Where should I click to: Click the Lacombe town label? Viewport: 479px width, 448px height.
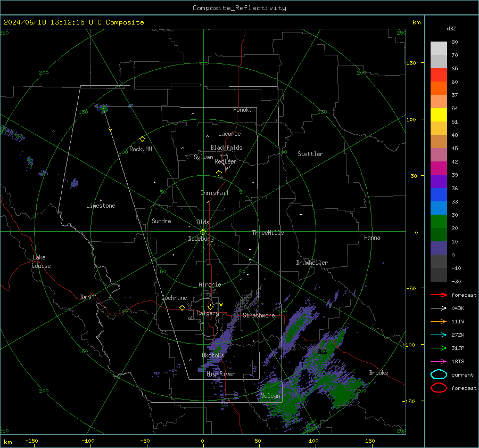[229, 134]
